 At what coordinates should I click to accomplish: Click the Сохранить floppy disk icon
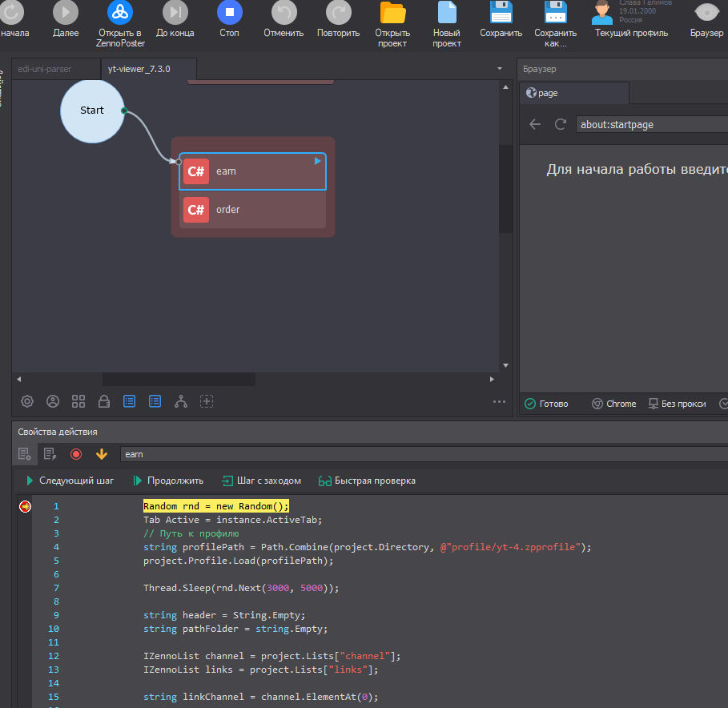(x=501, y=13)
